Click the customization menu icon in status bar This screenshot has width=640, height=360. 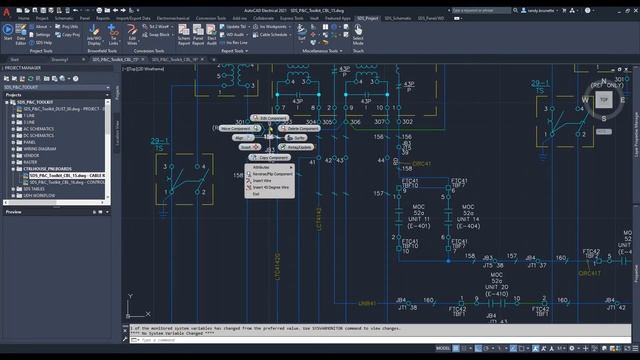pos(636,348)
